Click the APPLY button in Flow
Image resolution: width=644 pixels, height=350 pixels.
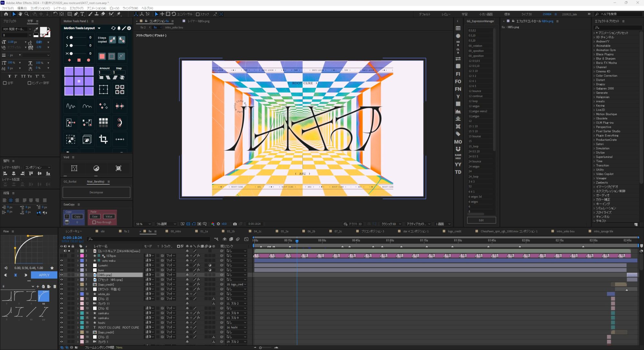coord(44,275)
